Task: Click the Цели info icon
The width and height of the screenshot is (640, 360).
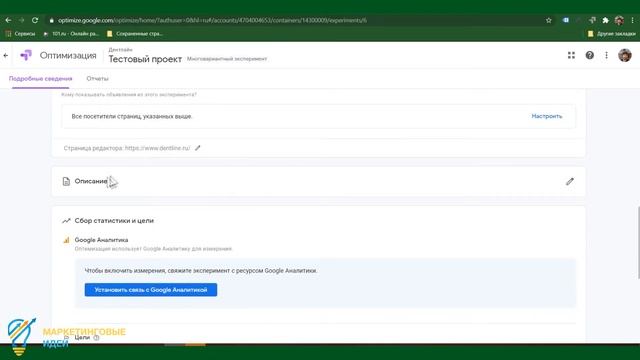Action: (x=96, y=338)
